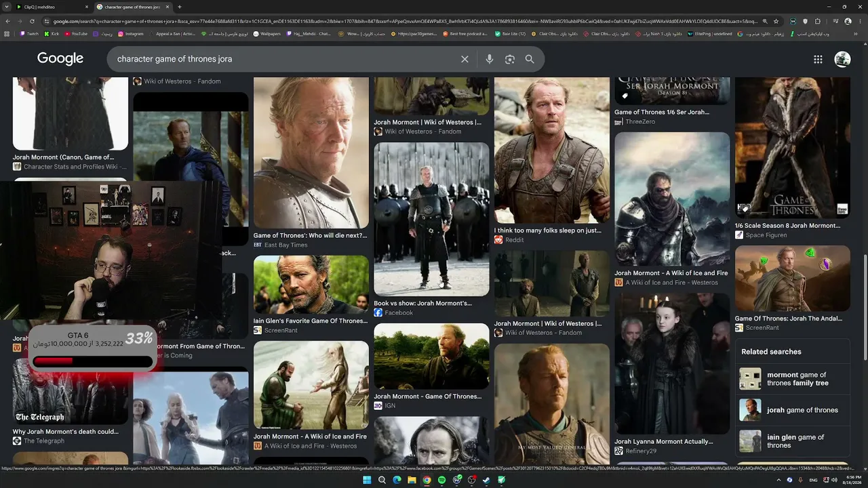Click 'Game of Thrones 1/6 Ser Jorah...' title
868x488 pixels.
pyautogui.click(x=662, y=113)
